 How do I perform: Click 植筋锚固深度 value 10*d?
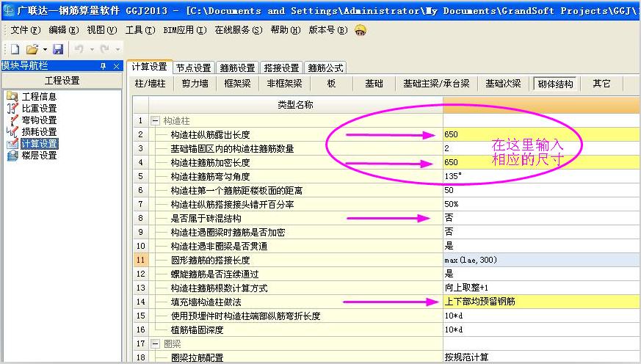[542, 330]
